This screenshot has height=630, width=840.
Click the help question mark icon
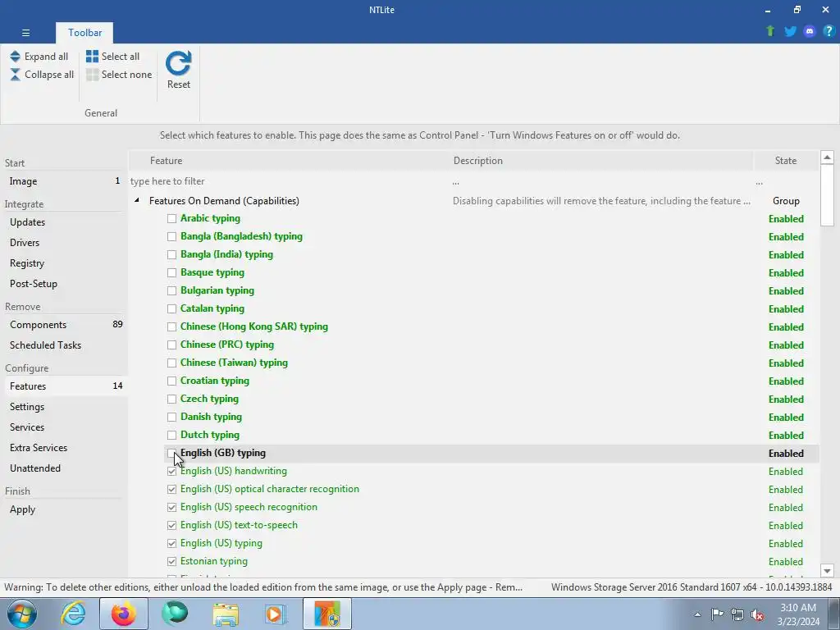(829, 31)
